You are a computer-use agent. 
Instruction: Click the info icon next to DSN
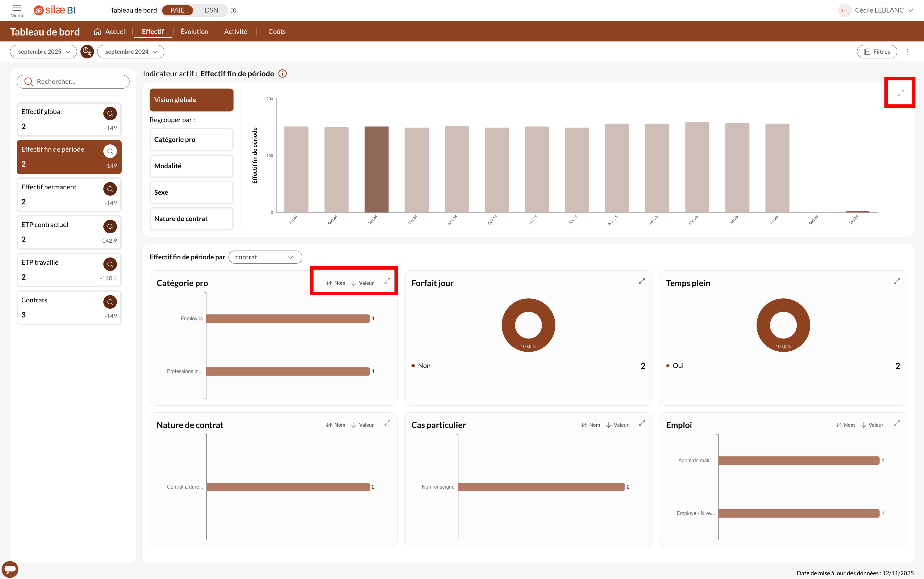coord(234,11)
